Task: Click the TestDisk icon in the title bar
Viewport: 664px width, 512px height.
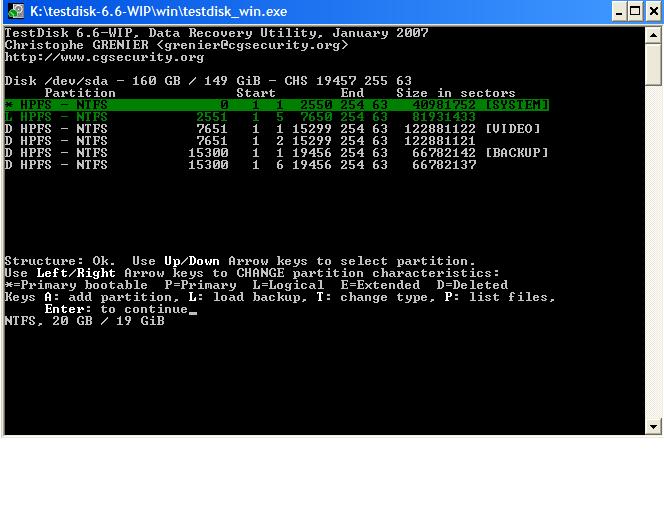Action: (x=16, y=11)
